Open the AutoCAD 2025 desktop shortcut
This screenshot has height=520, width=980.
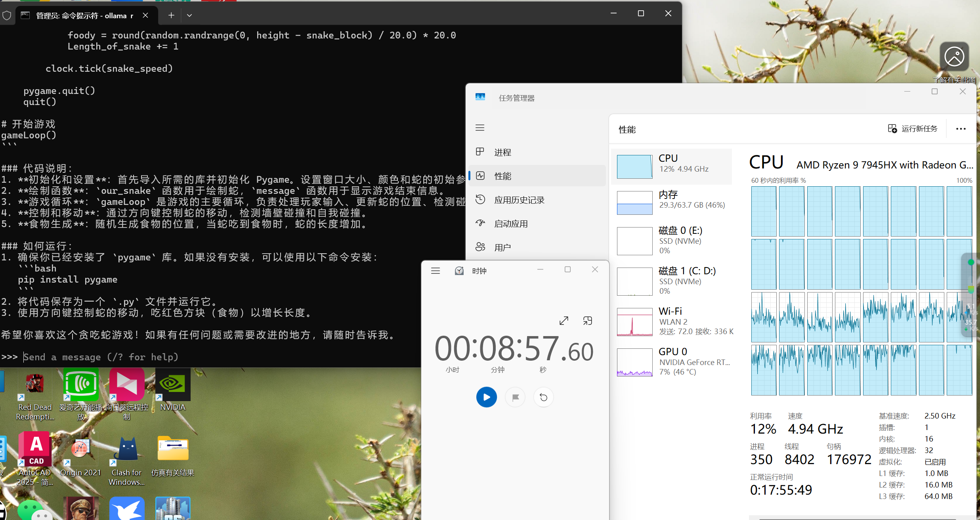(x=34, y=449)
